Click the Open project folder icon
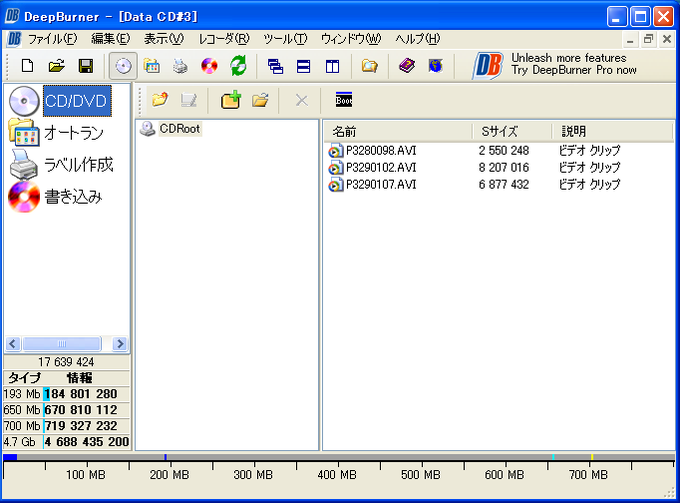 [56, 66]
